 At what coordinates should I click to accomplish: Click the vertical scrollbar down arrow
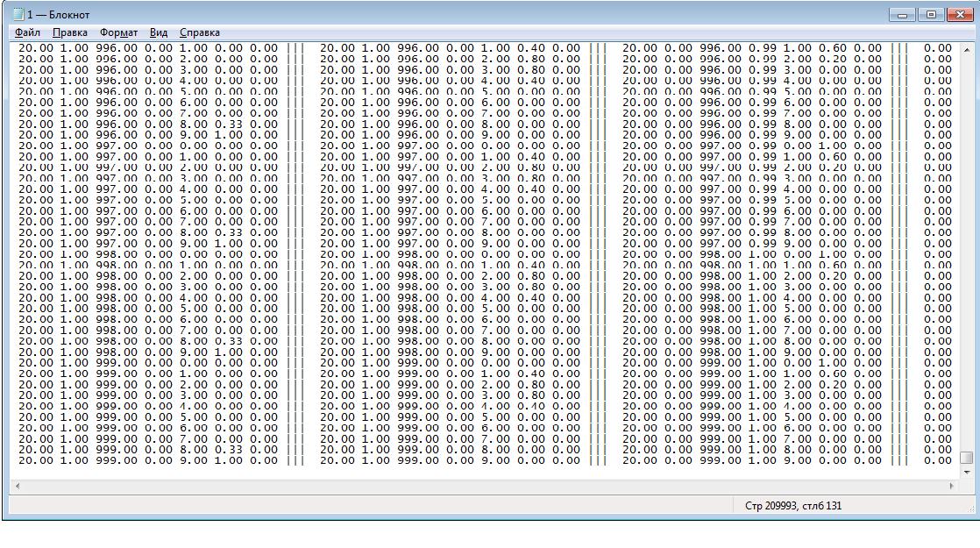tap(967, 472)
